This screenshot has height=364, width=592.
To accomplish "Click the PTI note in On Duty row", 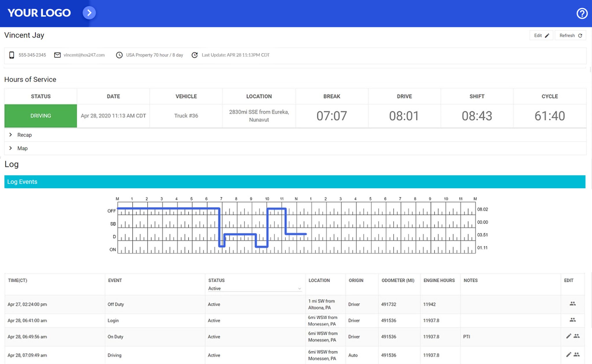I will click(x=467, y=337).
